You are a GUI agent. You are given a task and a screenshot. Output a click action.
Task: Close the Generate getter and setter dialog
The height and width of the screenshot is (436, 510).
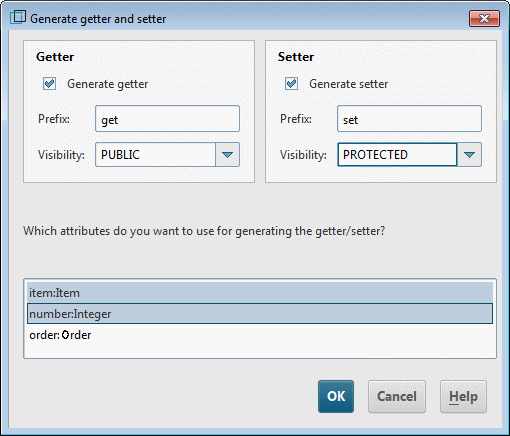point(484,18)
